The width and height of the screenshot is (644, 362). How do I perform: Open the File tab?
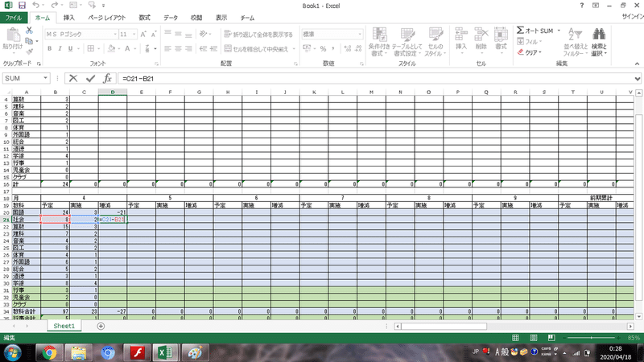(14, 18)
